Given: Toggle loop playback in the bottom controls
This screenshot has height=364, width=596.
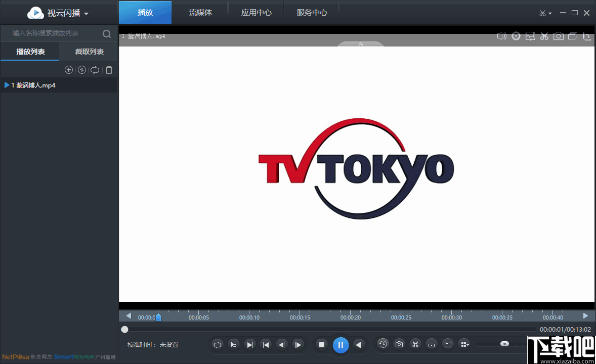Looking at the screenshot, I should click(x=218, y=345).
